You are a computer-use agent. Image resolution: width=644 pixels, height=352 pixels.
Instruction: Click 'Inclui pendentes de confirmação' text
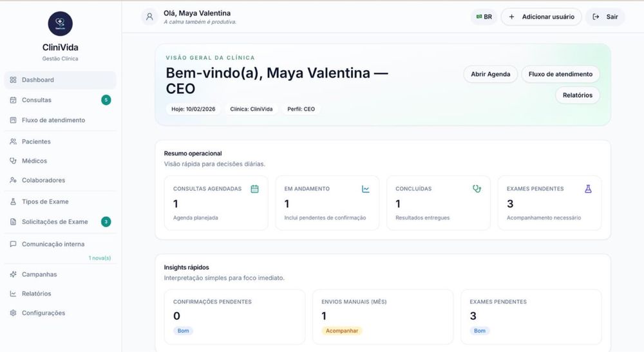(x=325, y=218)
